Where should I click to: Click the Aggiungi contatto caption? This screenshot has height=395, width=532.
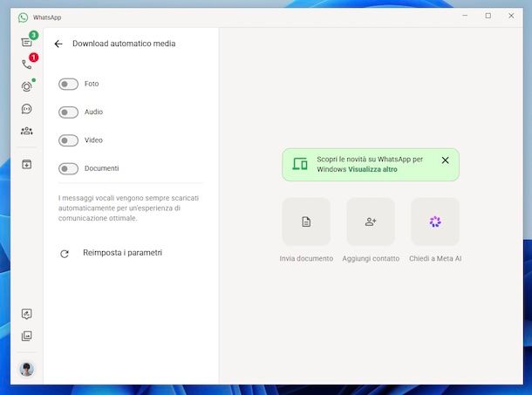click(371, 259)
